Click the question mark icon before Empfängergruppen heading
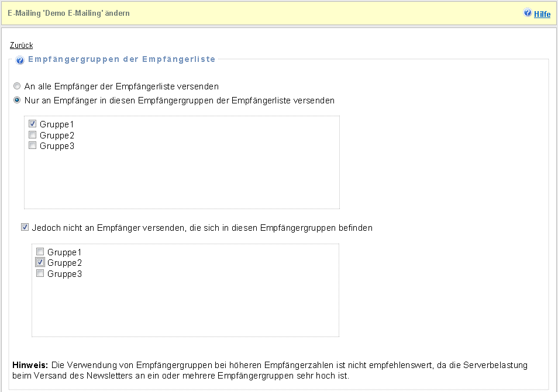 [20, 60]
